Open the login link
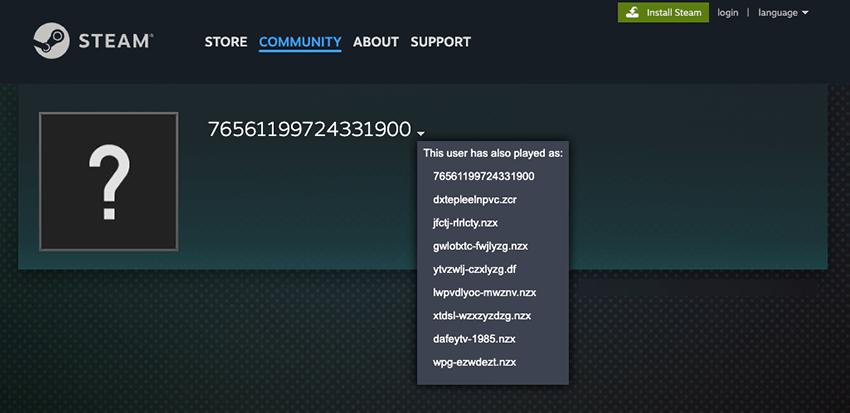 pyautogui.click(x=728, y=12)
